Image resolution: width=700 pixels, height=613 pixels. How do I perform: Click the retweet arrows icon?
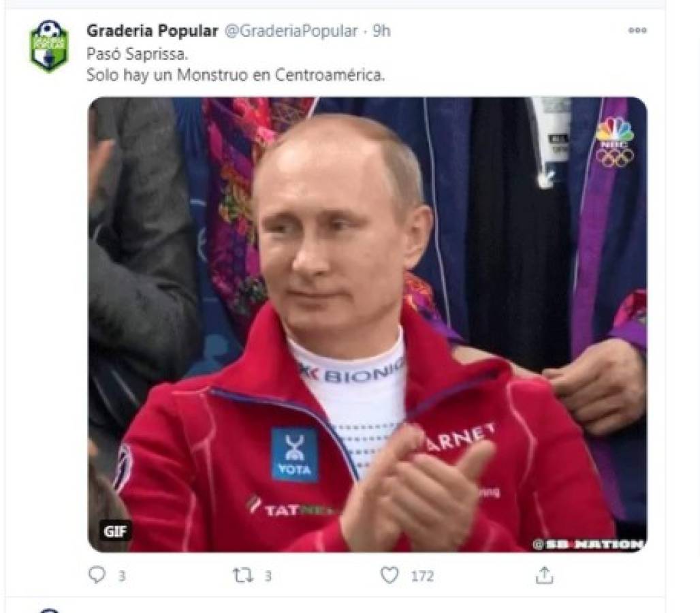point(242,576)
